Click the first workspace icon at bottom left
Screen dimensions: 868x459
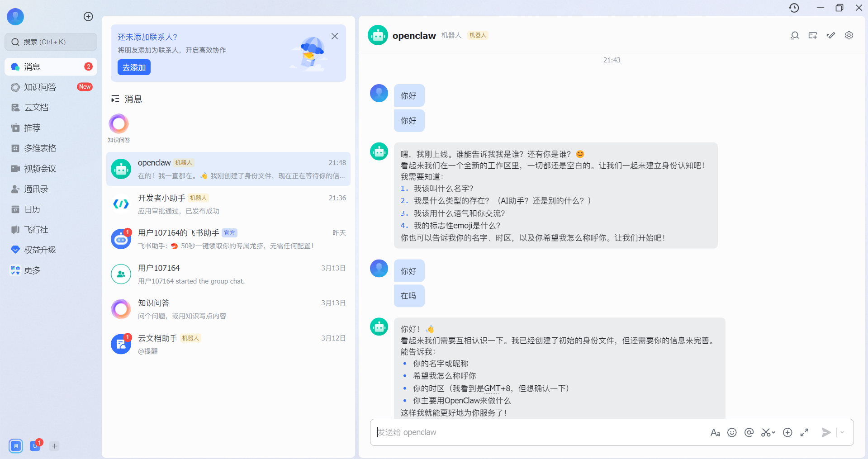[16, 446]
